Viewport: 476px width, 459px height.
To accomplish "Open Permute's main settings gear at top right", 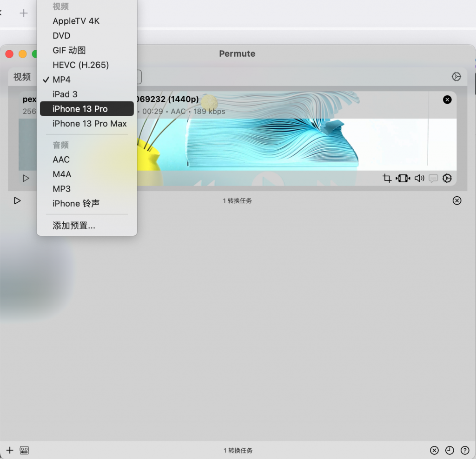I will tap(456, 76).
